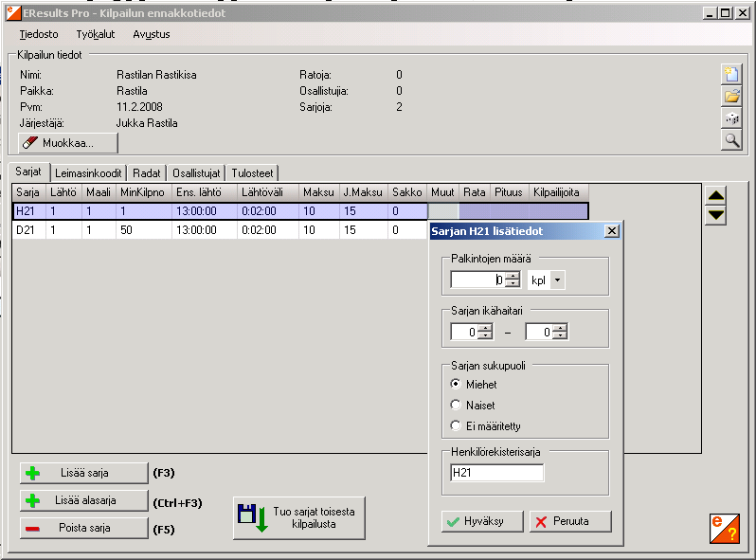Click the Henkilörekisterisarja text field
Viewport: 756px width, 560px height.
pos(497,473)
